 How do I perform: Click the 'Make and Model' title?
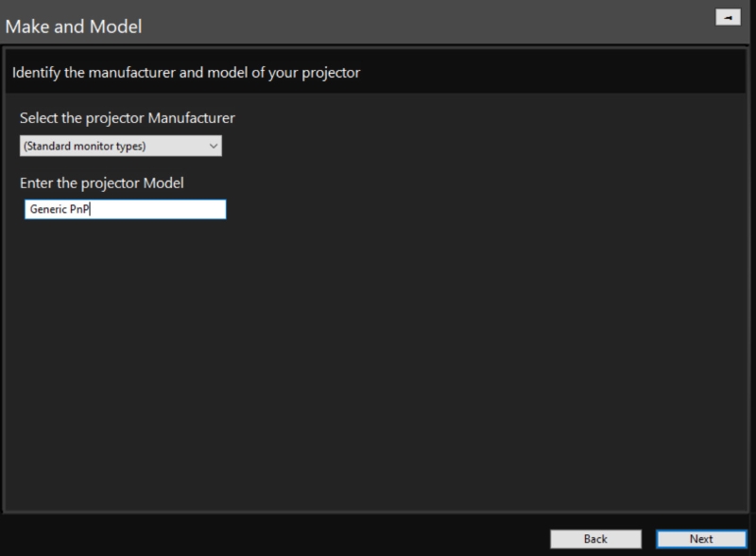coord(74,26)
